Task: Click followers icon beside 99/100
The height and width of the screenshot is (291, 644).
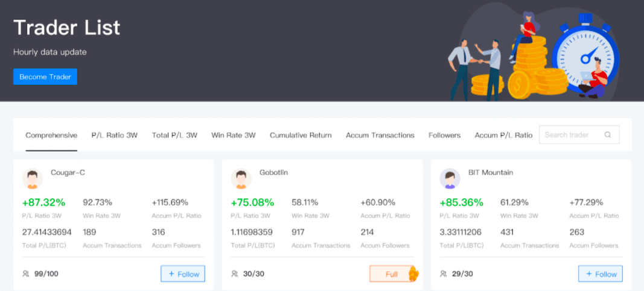Action: point(26,274)
